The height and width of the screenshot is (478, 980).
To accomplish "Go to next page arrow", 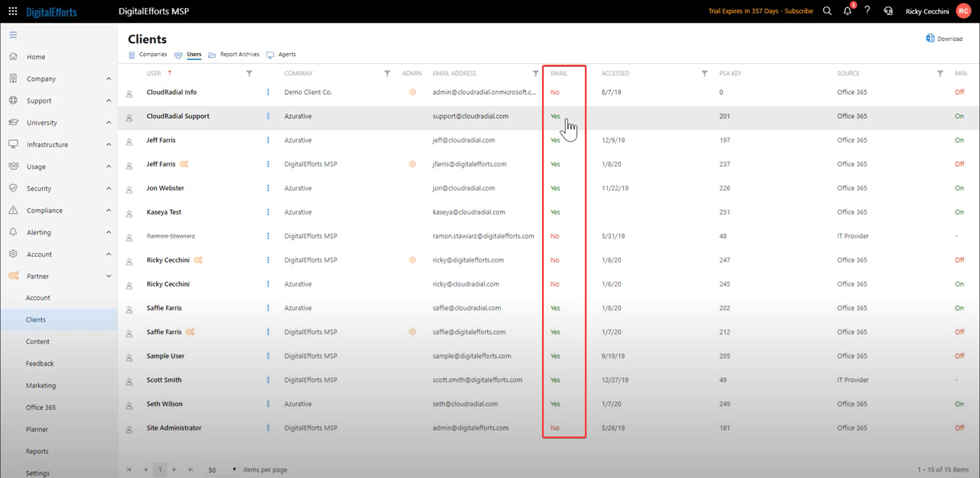I will (174, 469).
